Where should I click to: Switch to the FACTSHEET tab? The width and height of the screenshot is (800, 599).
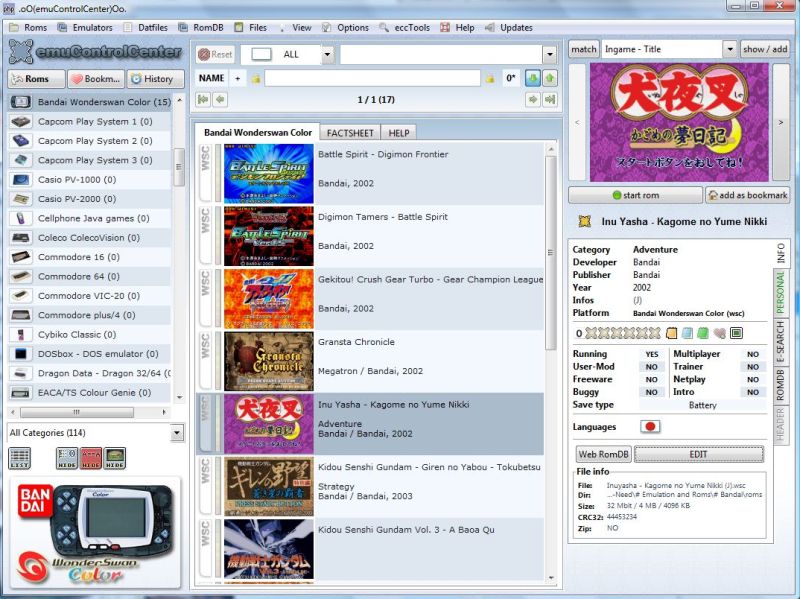coord(350,133)
